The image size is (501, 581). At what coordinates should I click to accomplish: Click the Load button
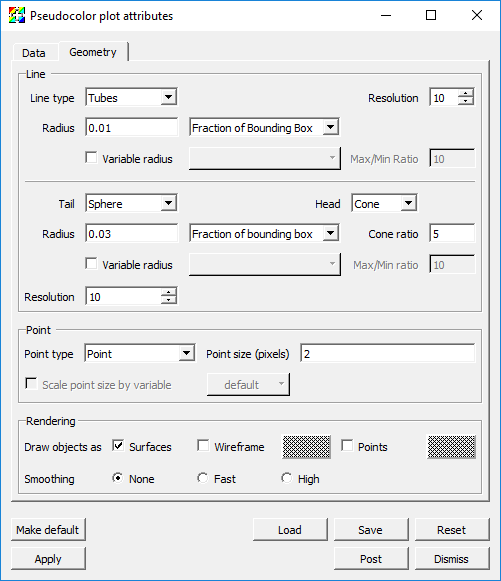290,529
